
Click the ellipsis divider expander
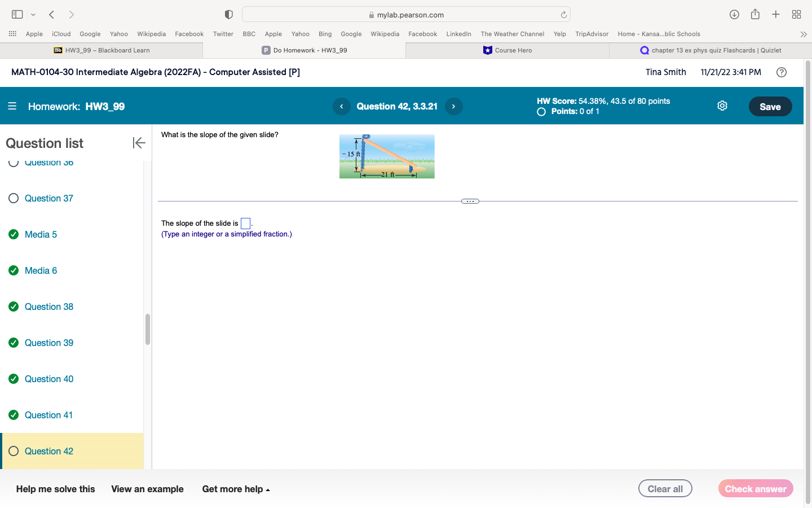(x=470, y=201)
